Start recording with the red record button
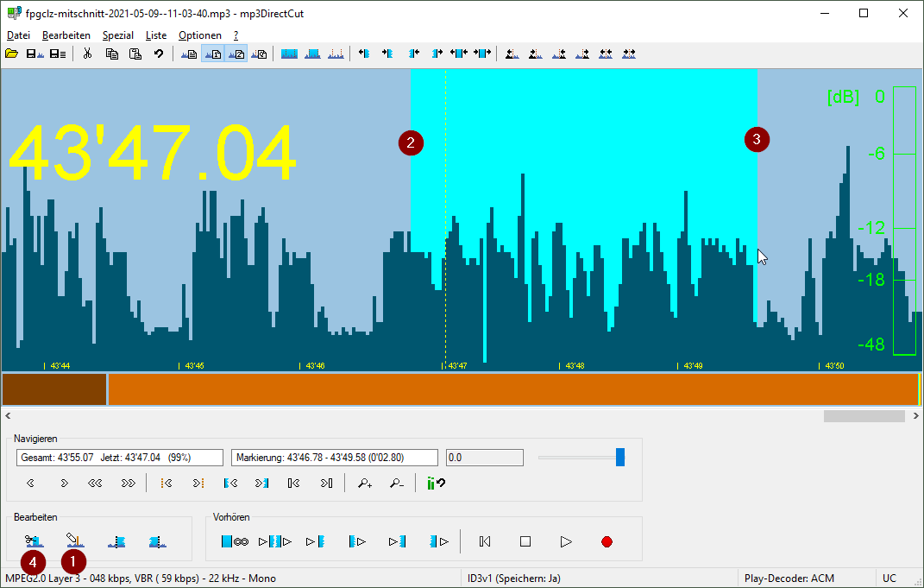Viewport: 924px width, 588px height. pos(607,542)
